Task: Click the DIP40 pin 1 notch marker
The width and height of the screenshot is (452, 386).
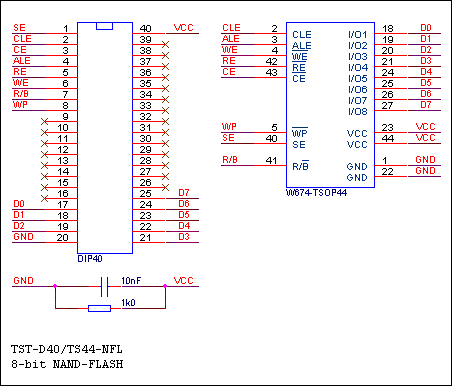Action: pyautogui.click(x=104, y=26)
